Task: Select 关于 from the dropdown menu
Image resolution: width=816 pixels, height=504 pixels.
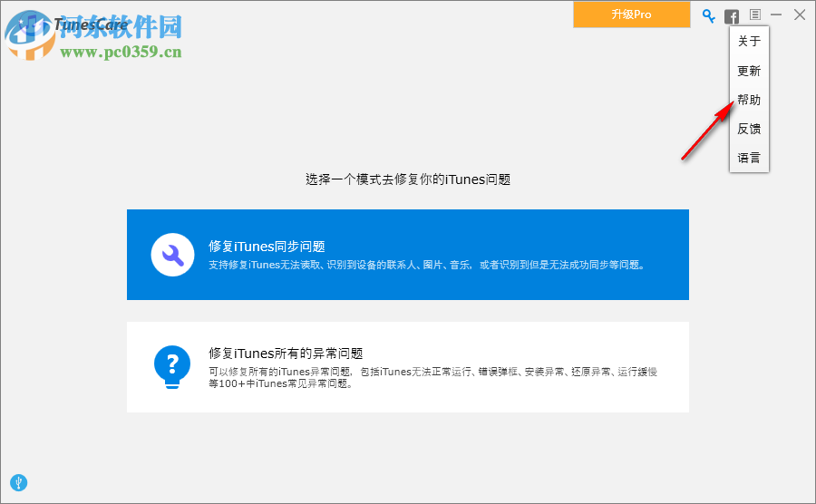Action: coord(750,41)
